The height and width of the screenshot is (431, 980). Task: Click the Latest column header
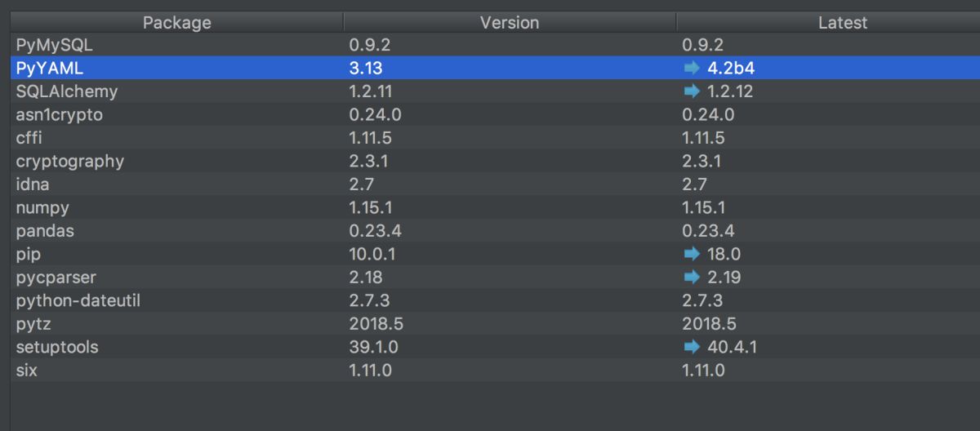pyautogui.click(x=828, y=23)
